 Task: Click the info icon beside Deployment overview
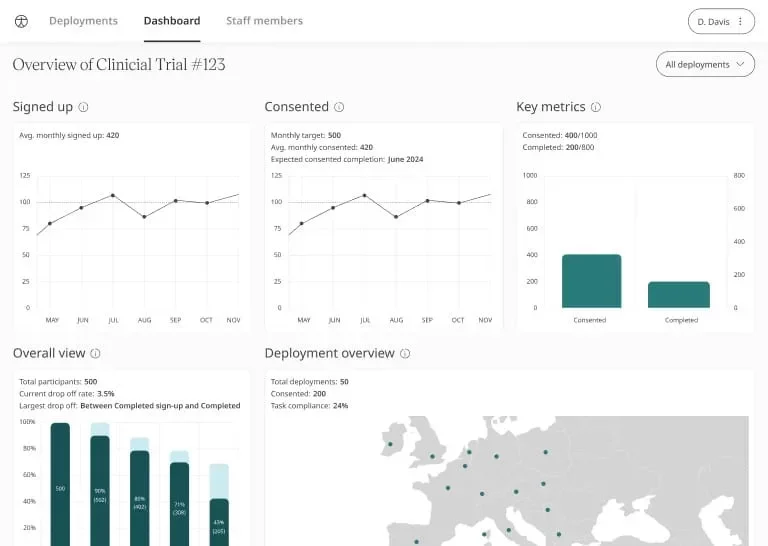point(405,353)
